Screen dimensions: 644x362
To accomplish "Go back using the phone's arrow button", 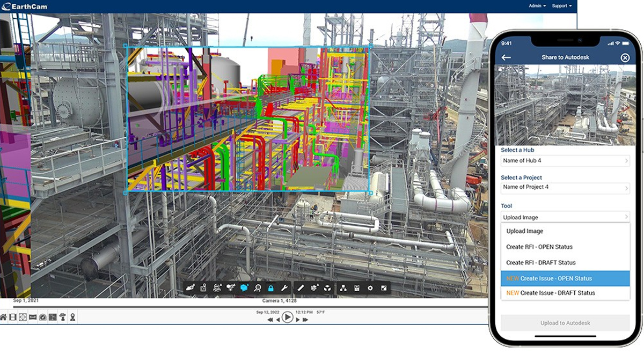I will [x=506, y=57].
